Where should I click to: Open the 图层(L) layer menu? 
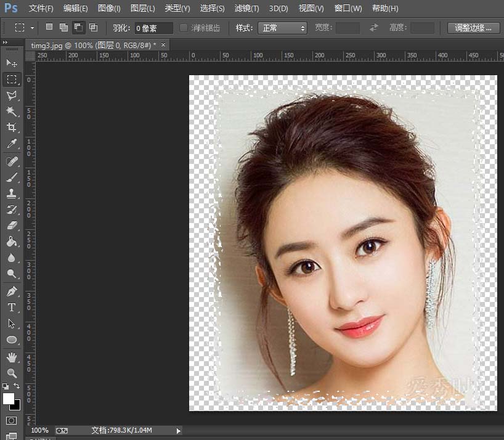pyautogui.click(x=143, y=9)
